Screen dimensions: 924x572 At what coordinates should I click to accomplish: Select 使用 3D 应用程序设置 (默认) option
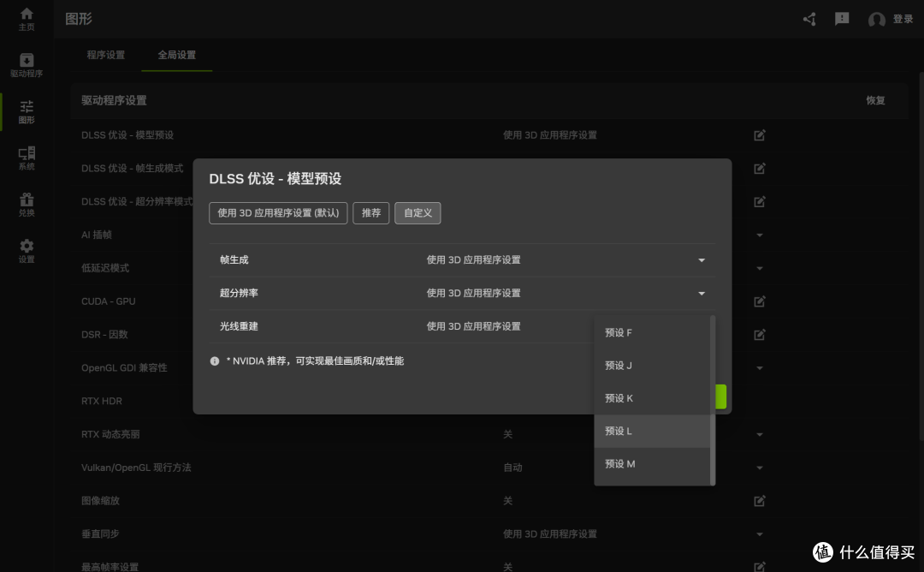coord(278,213)
